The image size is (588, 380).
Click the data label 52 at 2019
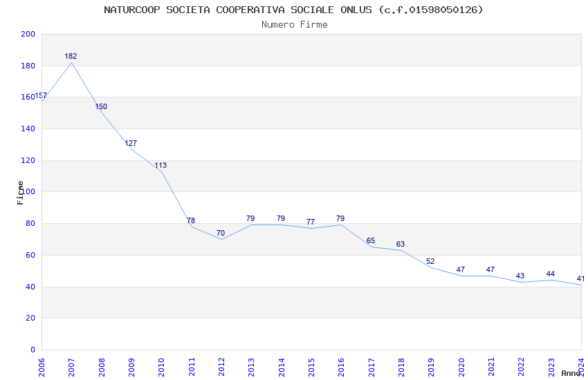pyautogui.click(x=430, y=262)
